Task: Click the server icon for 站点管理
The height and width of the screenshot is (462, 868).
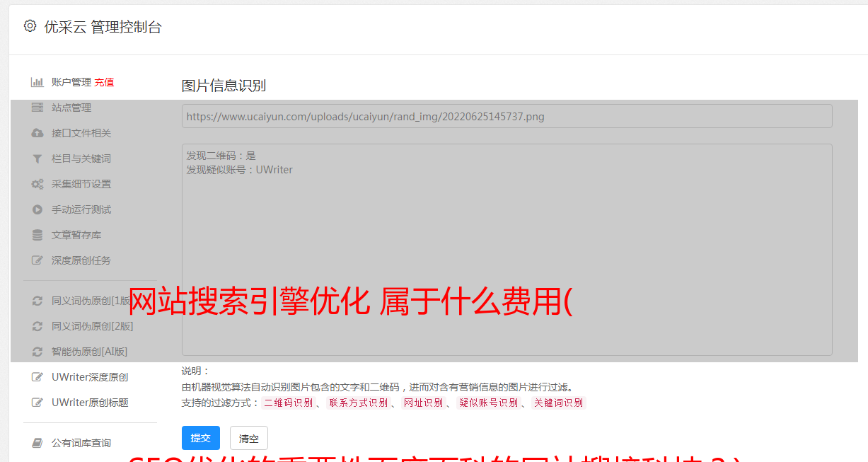Action: tap(37, 108)
